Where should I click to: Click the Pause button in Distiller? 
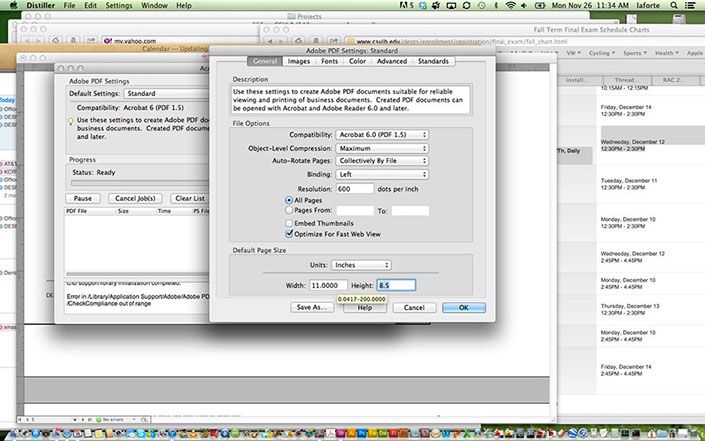tap(83, 198)
